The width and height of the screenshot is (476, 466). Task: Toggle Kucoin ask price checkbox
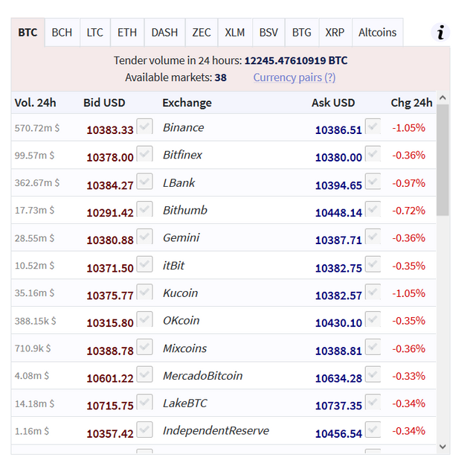click(373, 292)
